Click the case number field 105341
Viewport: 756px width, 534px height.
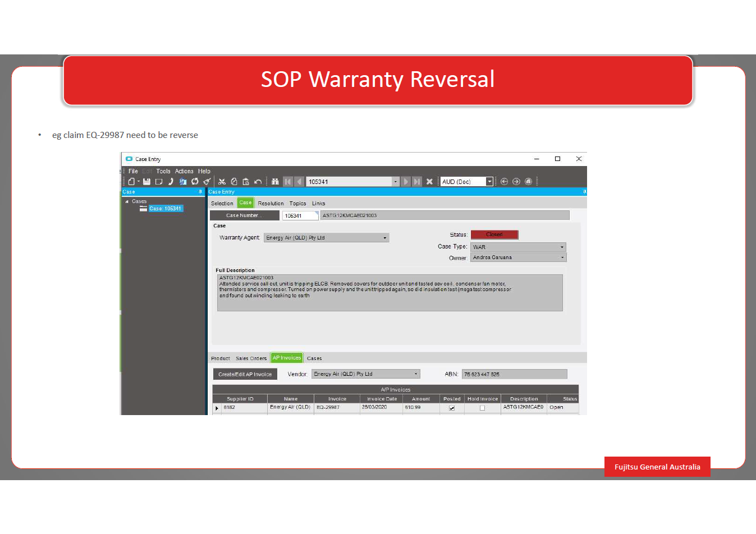(x=300, y=215)
